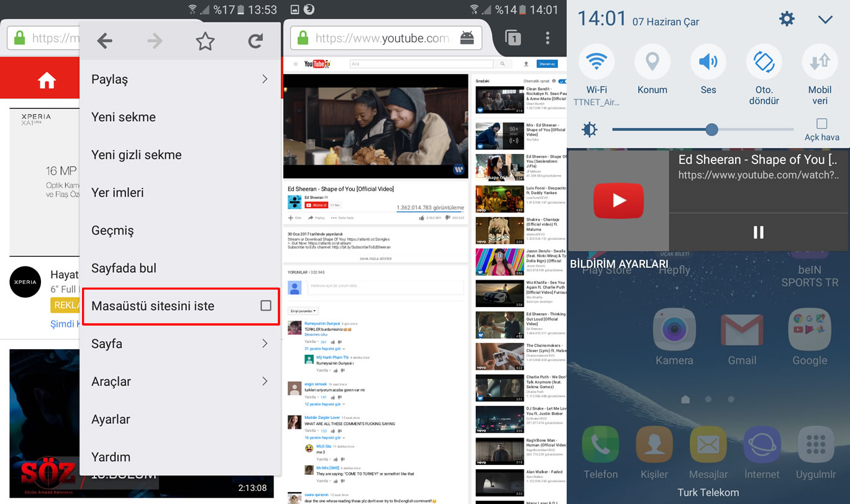Open Chrome three-dot overflow menu
Image resolution: width=850 pixels, height=504 pixels.
547,39
